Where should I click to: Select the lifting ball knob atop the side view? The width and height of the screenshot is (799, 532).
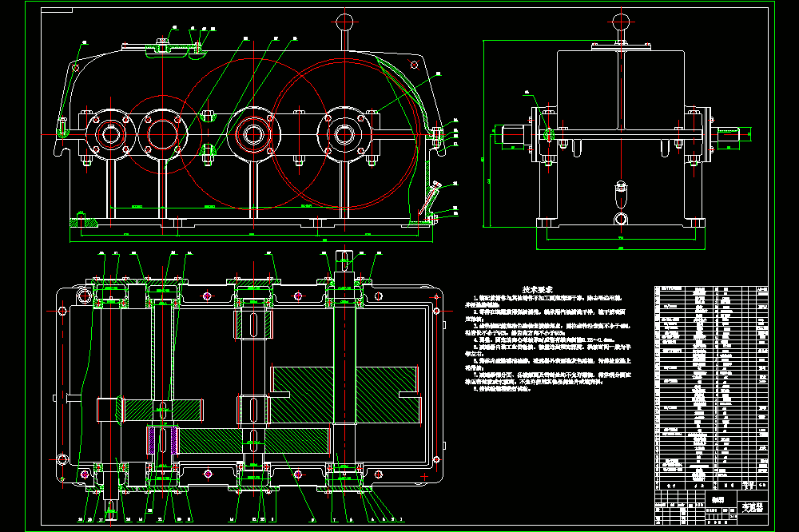click(x=621, y=22)
